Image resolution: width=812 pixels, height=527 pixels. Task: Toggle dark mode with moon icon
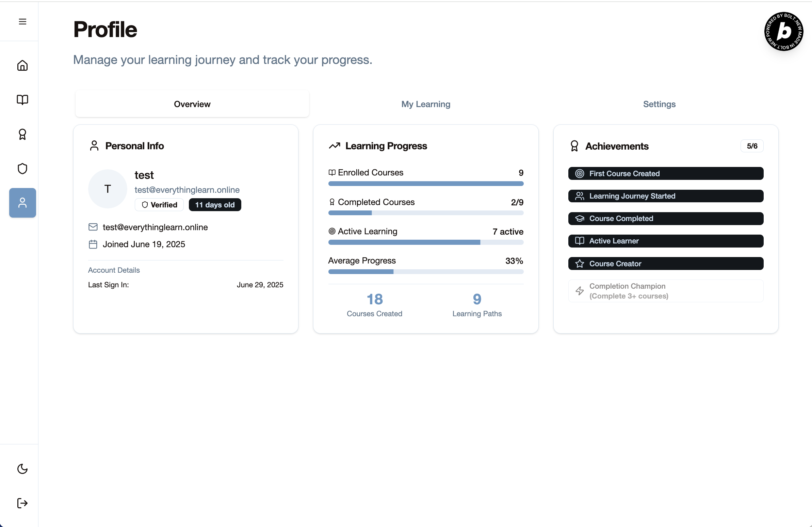tap(22, 469)
